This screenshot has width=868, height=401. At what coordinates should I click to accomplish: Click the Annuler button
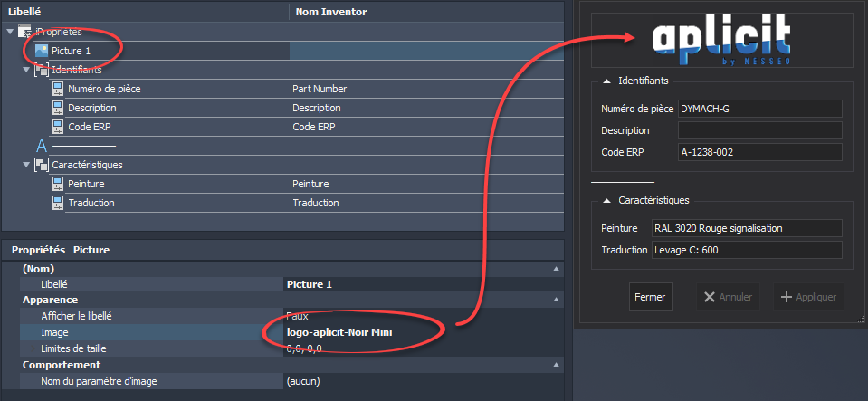pos(728,297)
